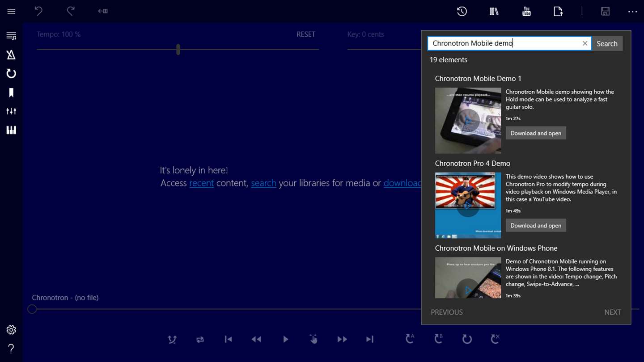Skip to the next track
This screenshot has height=362, width=644.
(x=370, y=339)
